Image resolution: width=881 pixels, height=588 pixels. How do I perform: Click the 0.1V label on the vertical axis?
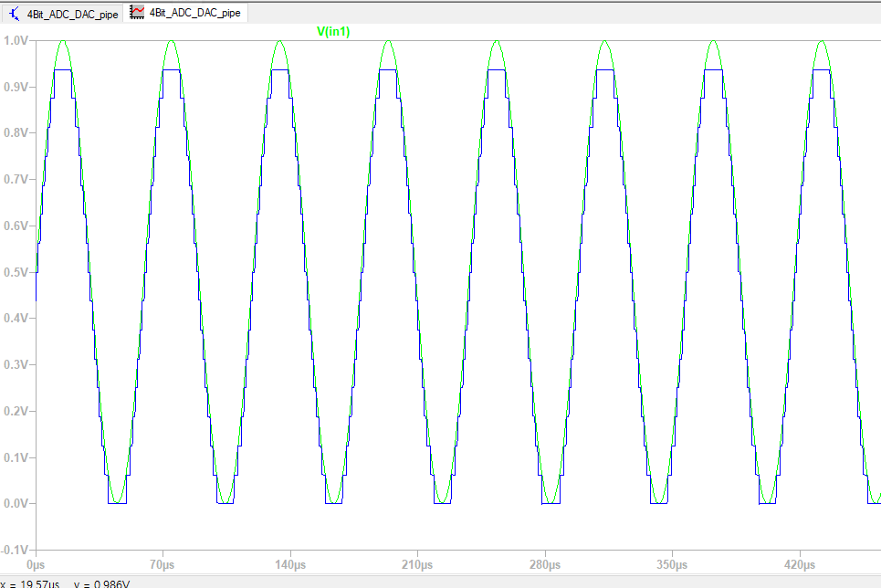[x=17, y=457]
